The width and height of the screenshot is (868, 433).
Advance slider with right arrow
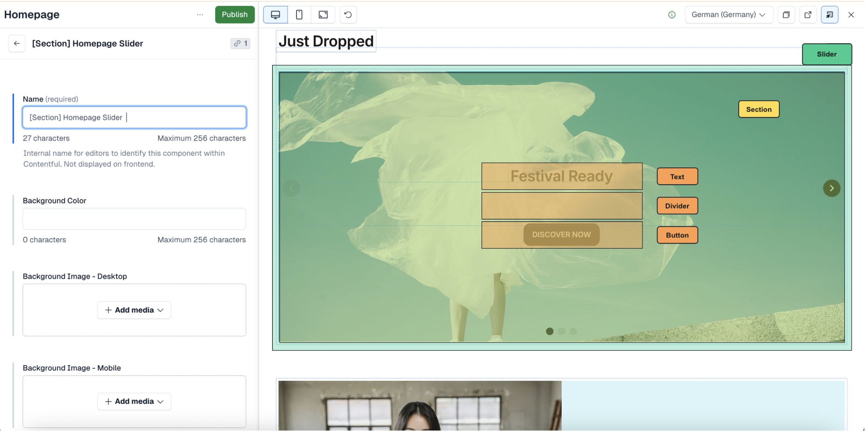coord(831,188)
